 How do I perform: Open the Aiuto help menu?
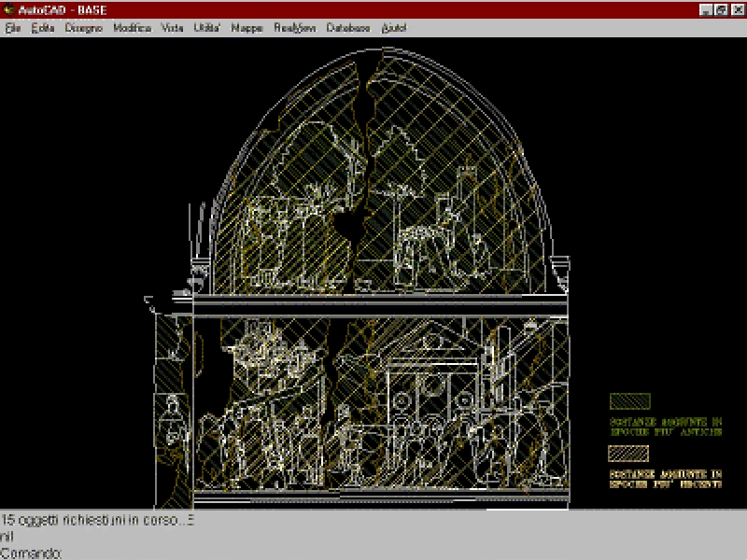pyautogui.click(x=394, y=28)
